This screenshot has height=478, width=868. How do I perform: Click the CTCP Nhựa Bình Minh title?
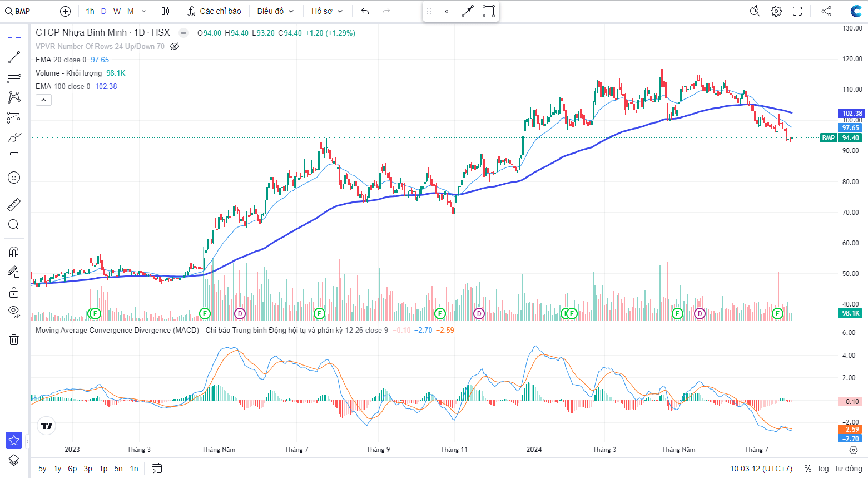[81, 33]
